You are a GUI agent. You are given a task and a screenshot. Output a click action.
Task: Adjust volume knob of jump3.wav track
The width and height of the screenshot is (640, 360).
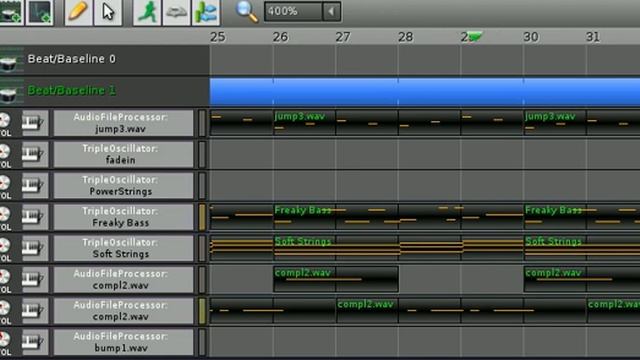coord(4,120)
